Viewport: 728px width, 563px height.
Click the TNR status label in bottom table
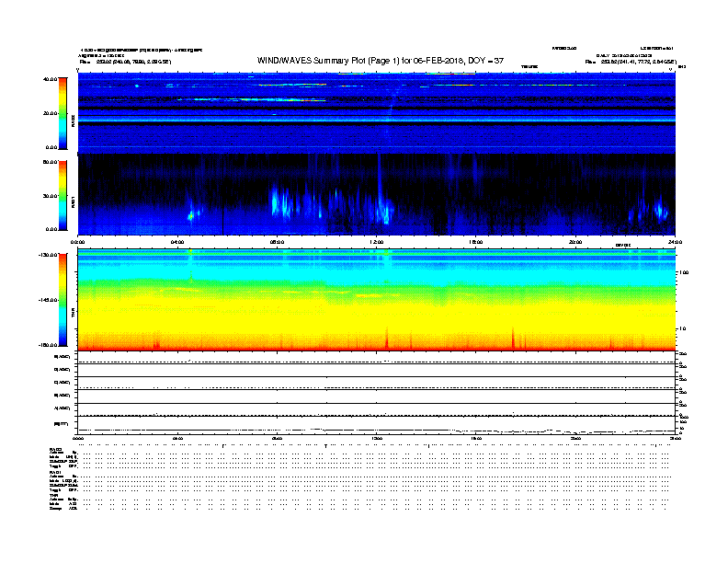tap(54, 495)
